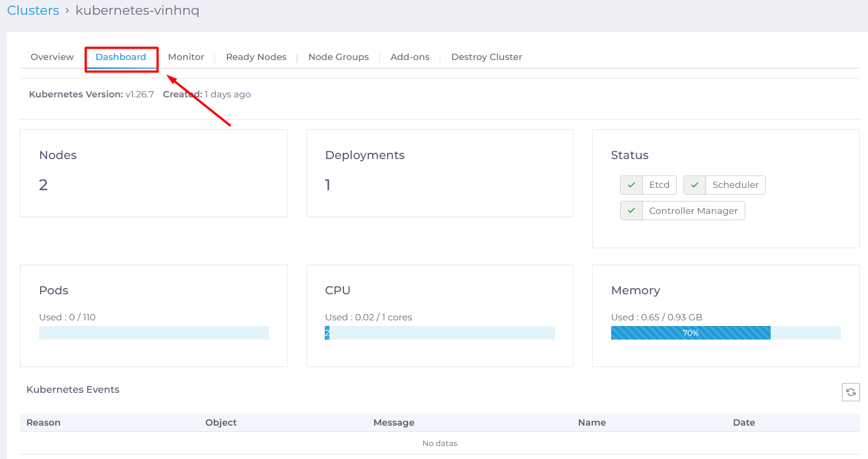Screen dimensions: 868x459
Task: Click the Message column header
Action: pyautogui.click(x=394, y=422)
